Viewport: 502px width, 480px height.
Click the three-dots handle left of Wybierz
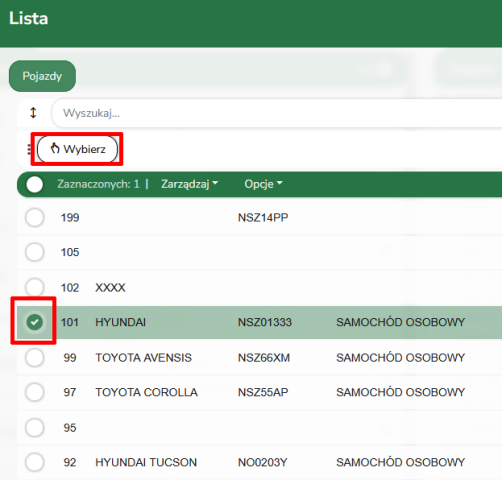pos(29,149)
